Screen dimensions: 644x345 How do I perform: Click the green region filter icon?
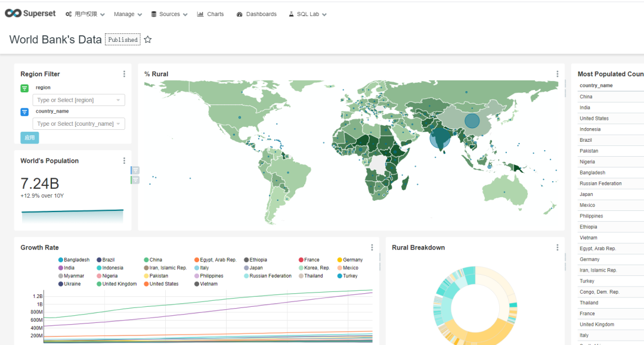coord(24,88)
